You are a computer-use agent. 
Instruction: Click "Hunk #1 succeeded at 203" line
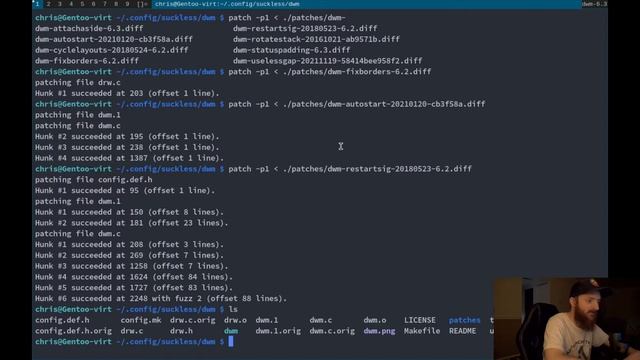click(127, 93)
